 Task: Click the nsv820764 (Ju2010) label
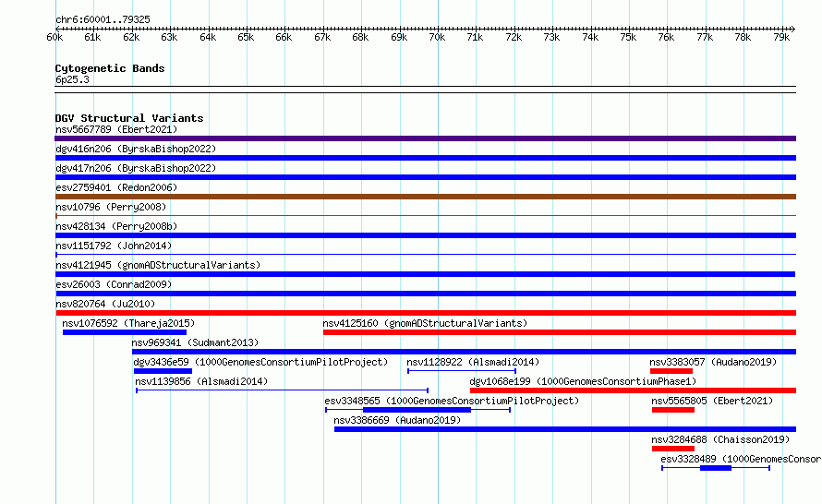[x=105, y=304]
